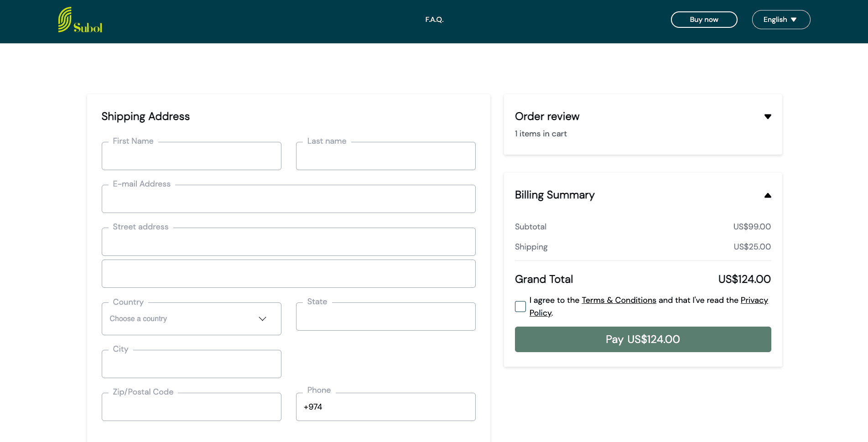Open the Choose a country dropdown
The image size is (868, 442).
point(191,318)
